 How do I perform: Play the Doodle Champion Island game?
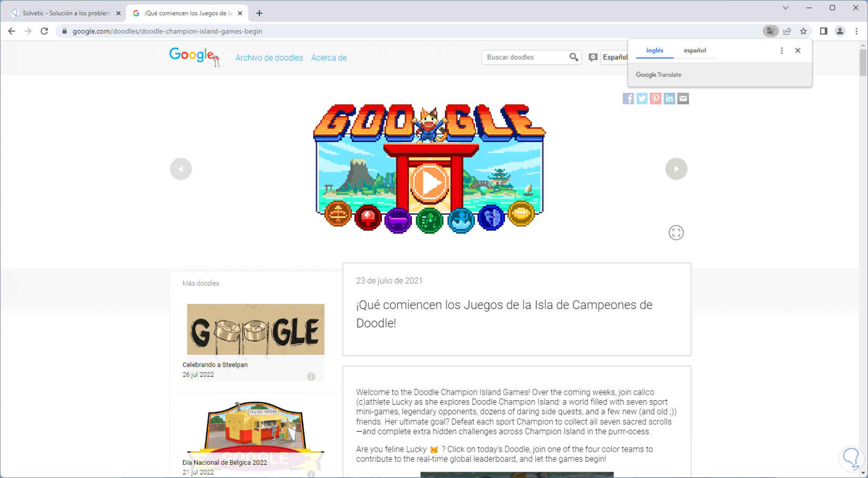(x=430, y=183)
